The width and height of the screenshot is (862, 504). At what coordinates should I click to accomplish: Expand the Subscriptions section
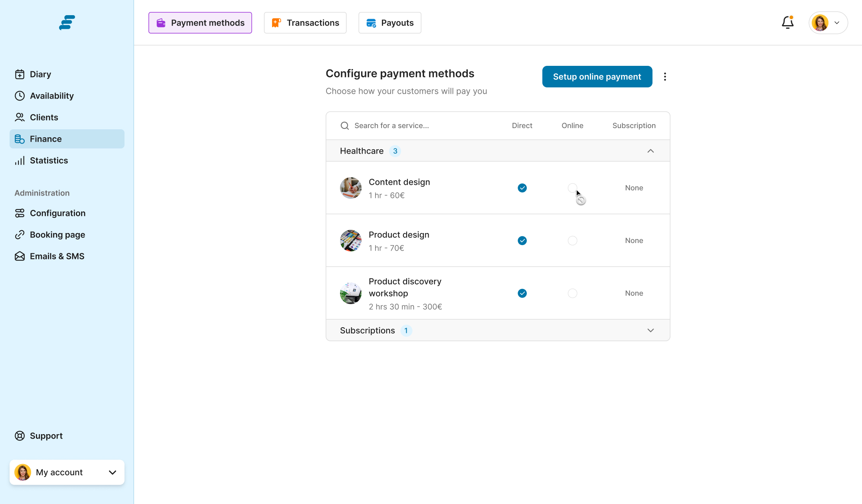pos(650,330)
